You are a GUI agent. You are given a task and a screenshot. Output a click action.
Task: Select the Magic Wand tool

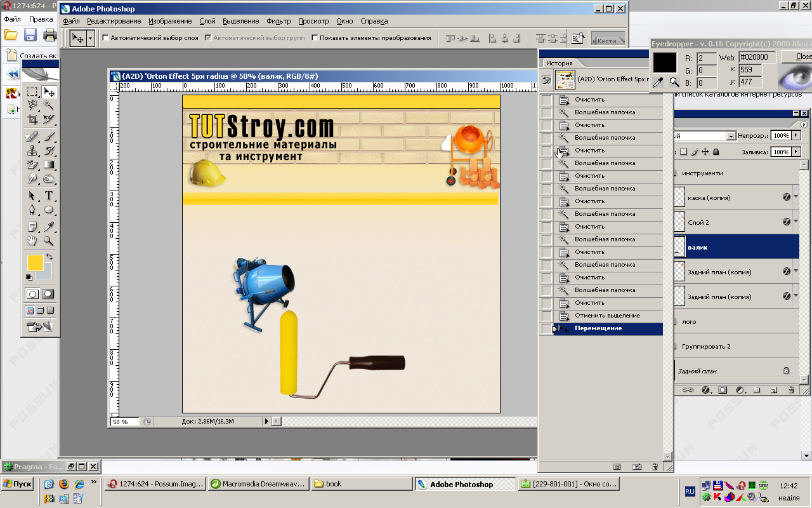[x=49, y=105]
